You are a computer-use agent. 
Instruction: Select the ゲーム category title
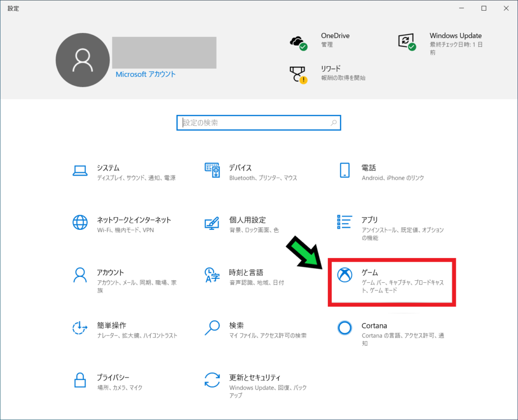coord(370,272)
